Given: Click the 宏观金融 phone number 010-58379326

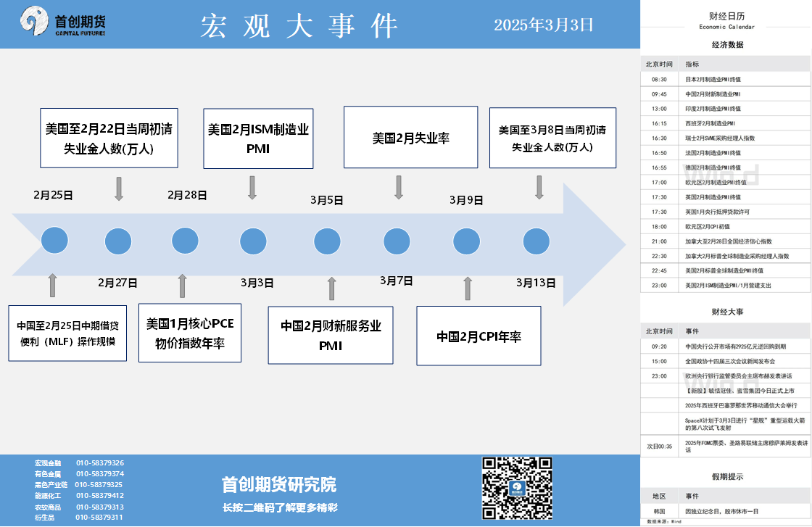Looking at the screenshot, I should (100, 462).
